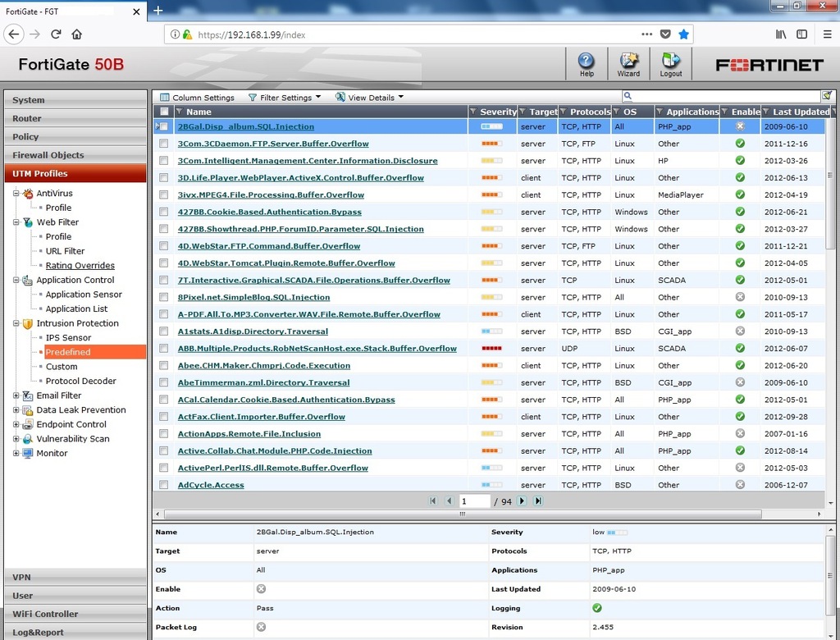Image resolution: width=840 pixels, height=640 pixels.
Task: Collapse the Intrusion Protection tree node
Action: [16, 323]
